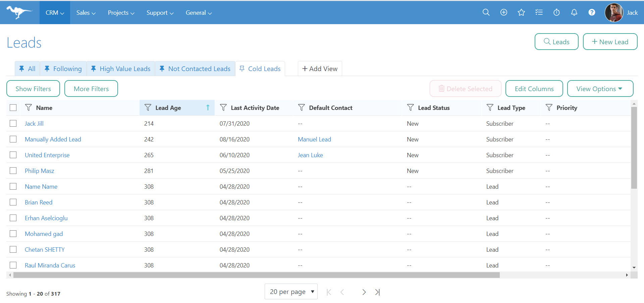Switch to the Following view tab
The height and width of the screenshot is (303, 644).
tap(63, 68)
